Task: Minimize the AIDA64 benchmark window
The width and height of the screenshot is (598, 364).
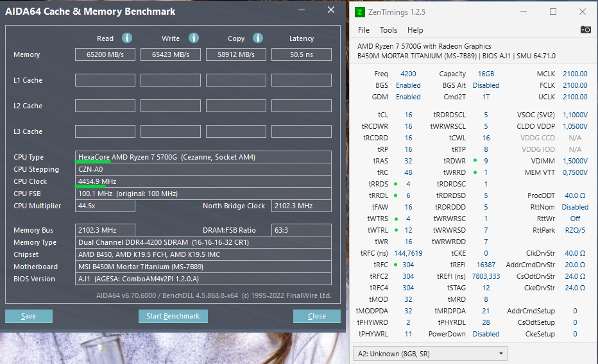Action: point(302,10)
